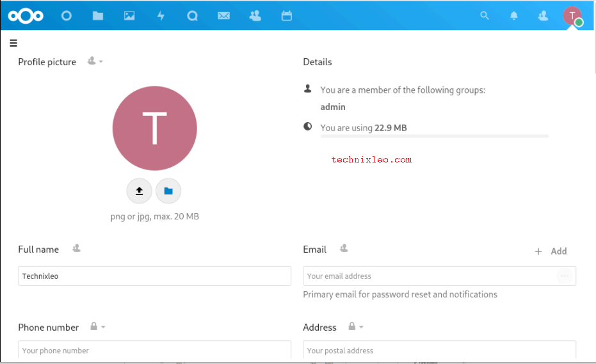Screen dimensions: 596x364
Task: Open the Files app folder icon
Action: tap(98, 16)
